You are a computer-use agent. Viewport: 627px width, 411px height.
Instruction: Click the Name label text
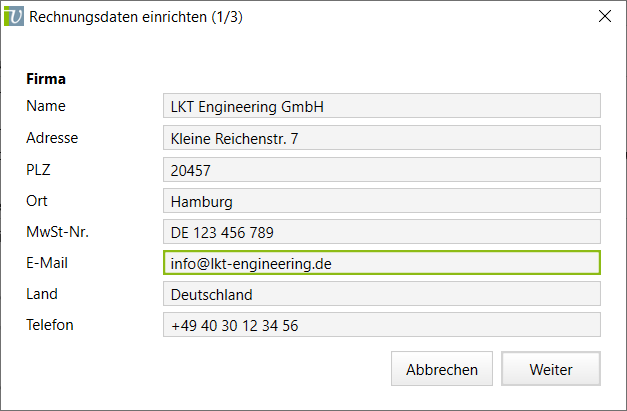pos(45,106)
